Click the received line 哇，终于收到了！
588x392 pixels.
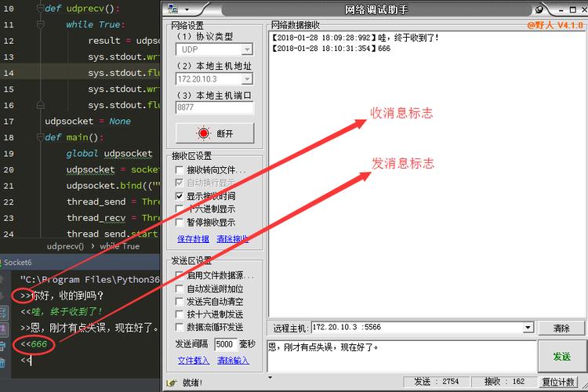[354, 38]
